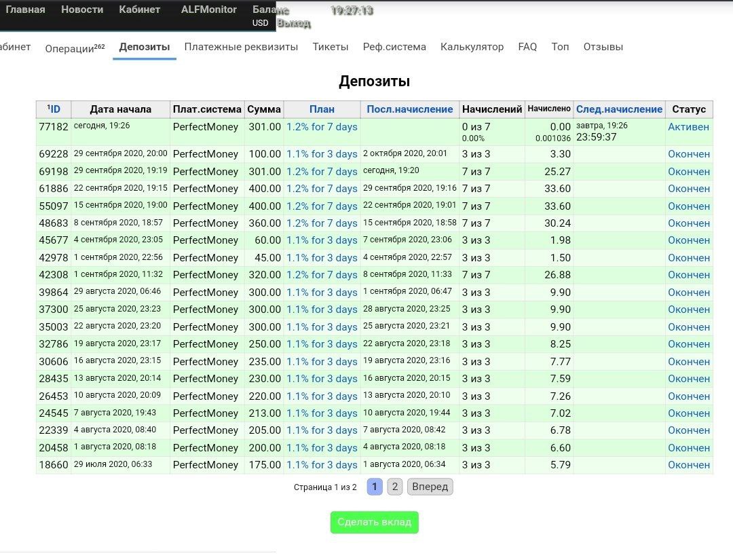The height and width of the screenshot is (560, 733).
Task: Open the Отзывы tab
Action: click(603, 47)
